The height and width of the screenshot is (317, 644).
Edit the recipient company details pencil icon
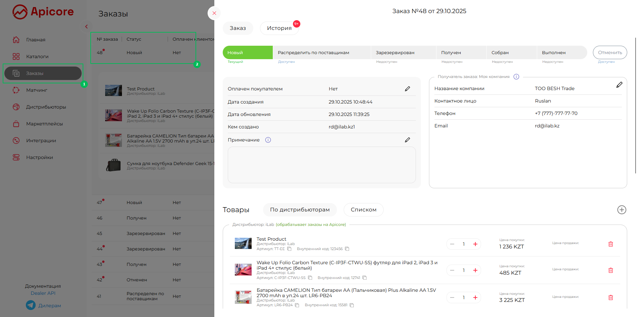coord(619,85)
